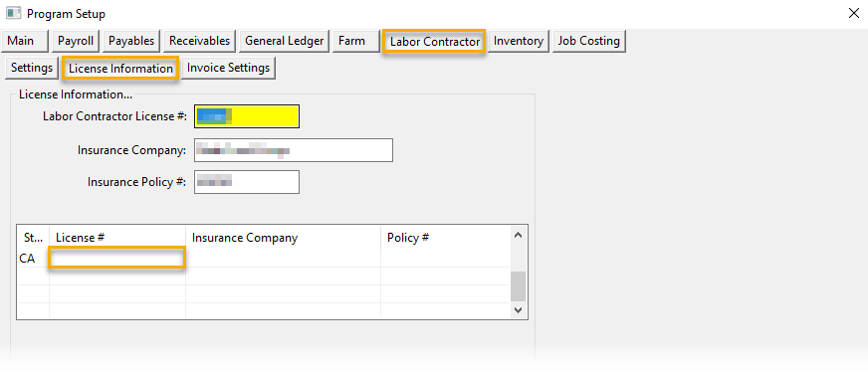Open the Settings sub-tab
The height and width of the screenshot is (372, 868).
(x=32, y=68)
